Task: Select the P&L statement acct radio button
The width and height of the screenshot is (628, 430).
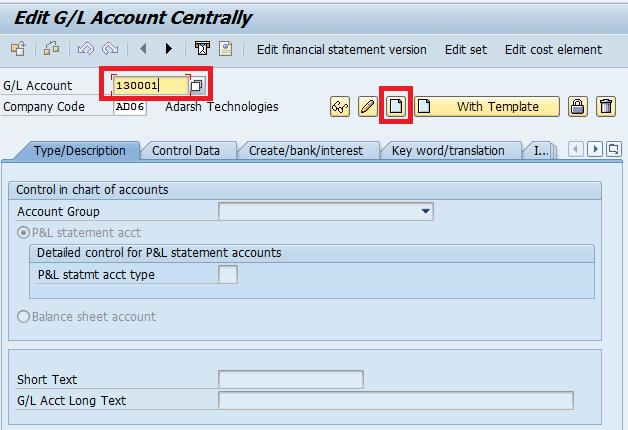Action: 24,232
